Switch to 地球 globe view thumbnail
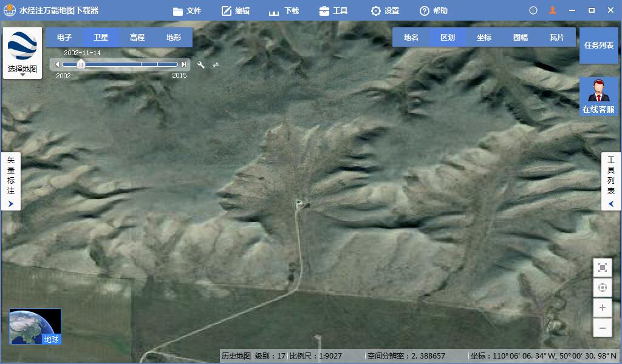Viewport: 622px width, 364px height. pyautogui.click(x=35, y=326)
